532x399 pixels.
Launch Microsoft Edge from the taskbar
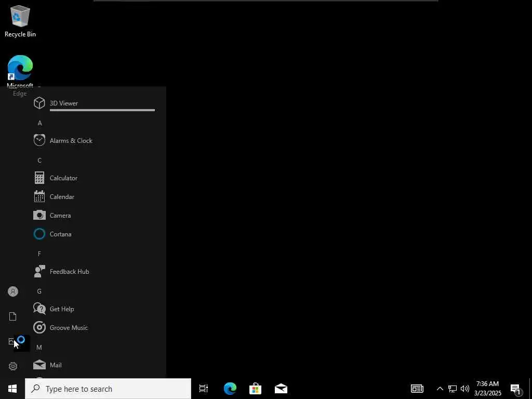pos(230,389)
